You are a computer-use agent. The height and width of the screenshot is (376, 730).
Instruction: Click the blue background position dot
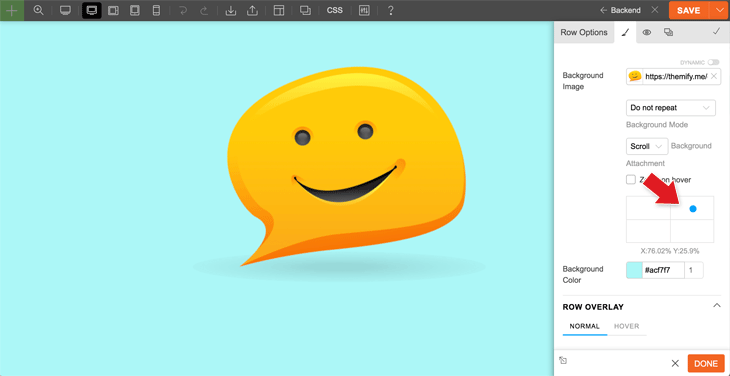pyautogui.click(x=693, y=209)
